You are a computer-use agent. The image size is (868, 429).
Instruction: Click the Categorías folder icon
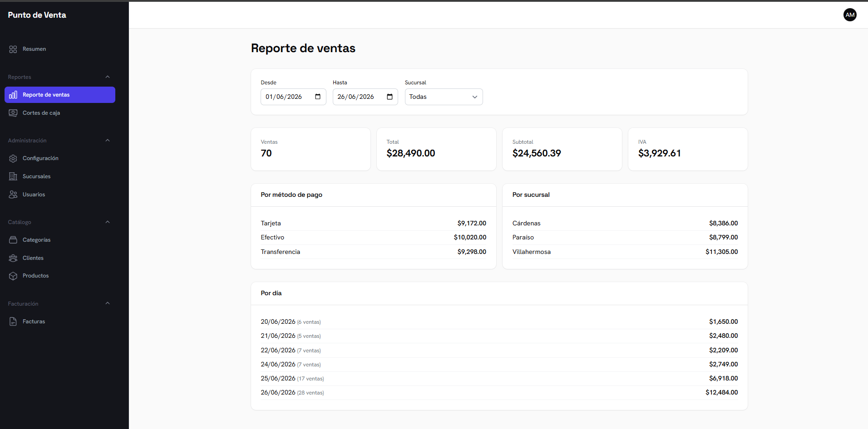(13, 240)
